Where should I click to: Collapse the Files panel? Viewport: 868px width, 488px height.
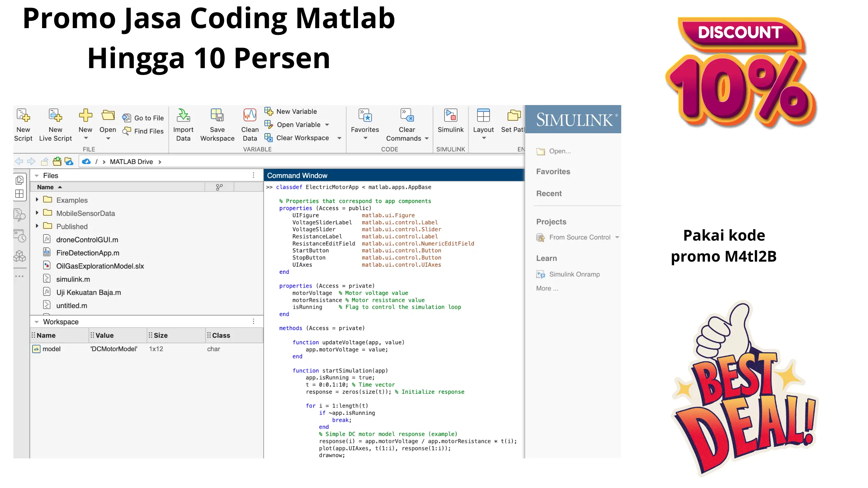point(37,176)
